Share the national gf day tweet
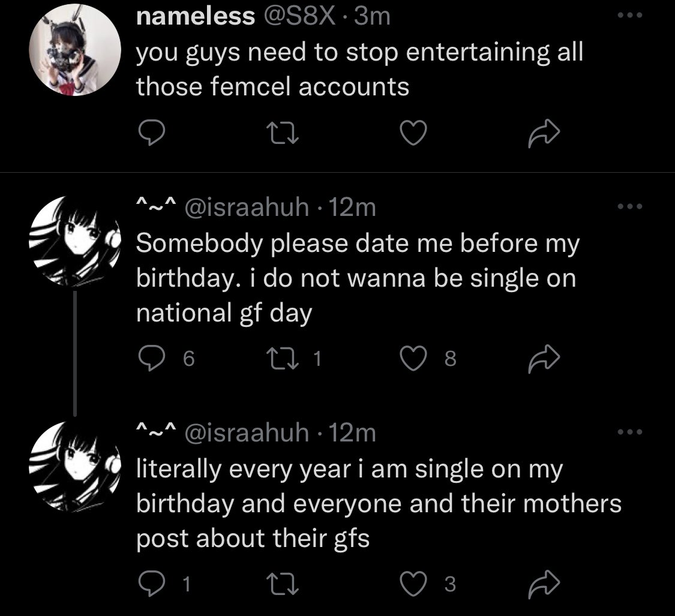Viewport: 675px width, 616px height. point(544,358)
